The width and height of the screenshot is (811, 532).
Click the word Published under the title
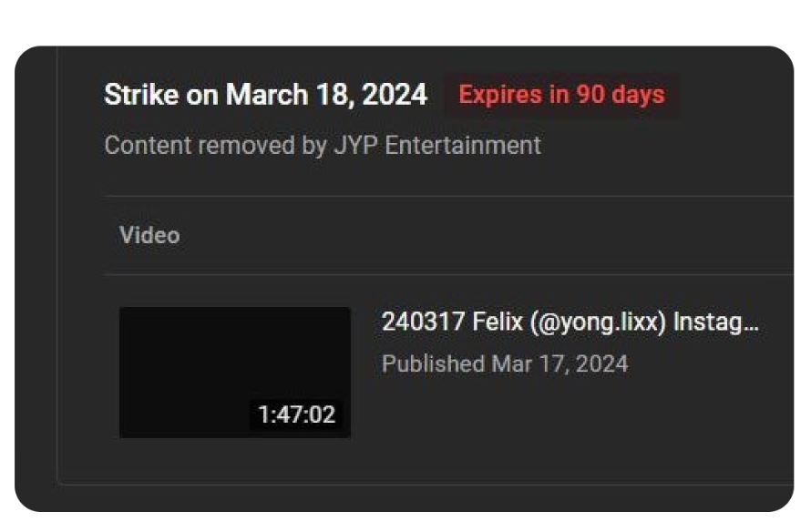point(433,364)
